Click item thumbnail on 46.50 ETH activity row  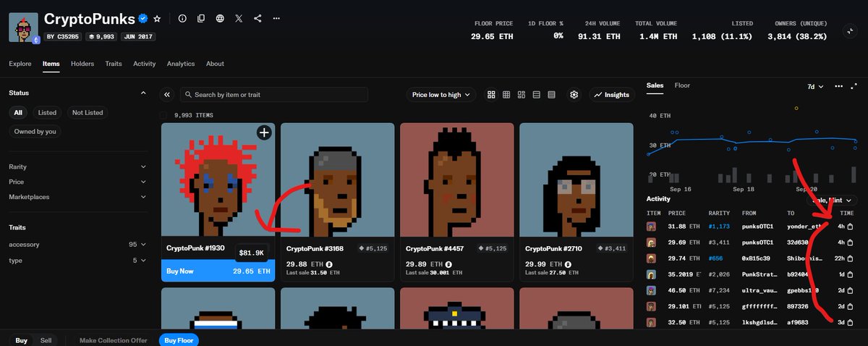pos(652,290)
